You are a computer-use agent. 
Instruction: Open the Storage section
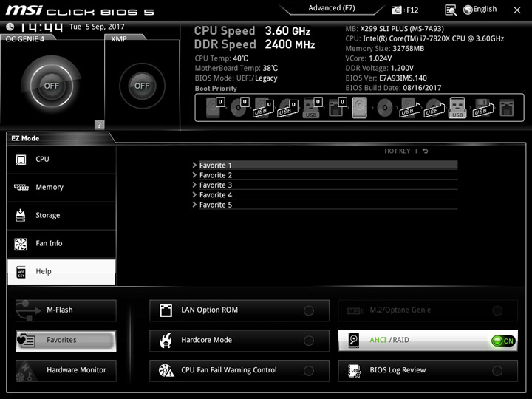pyautogui.click(x=61, y=216)
